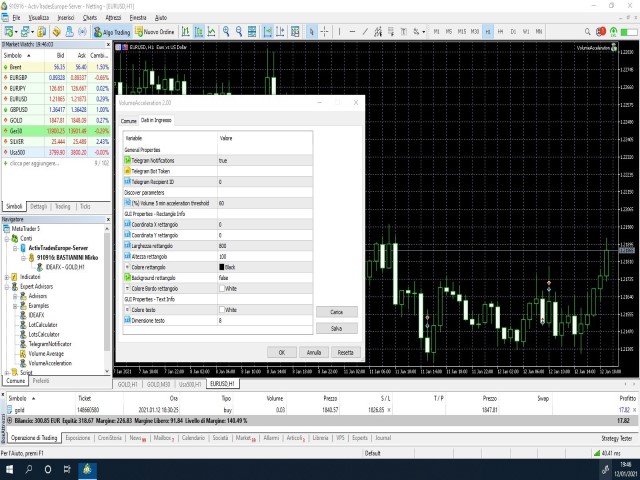Open the Attrezzi menu
This screenshot has width=640, height=480.
click(113, 18)
